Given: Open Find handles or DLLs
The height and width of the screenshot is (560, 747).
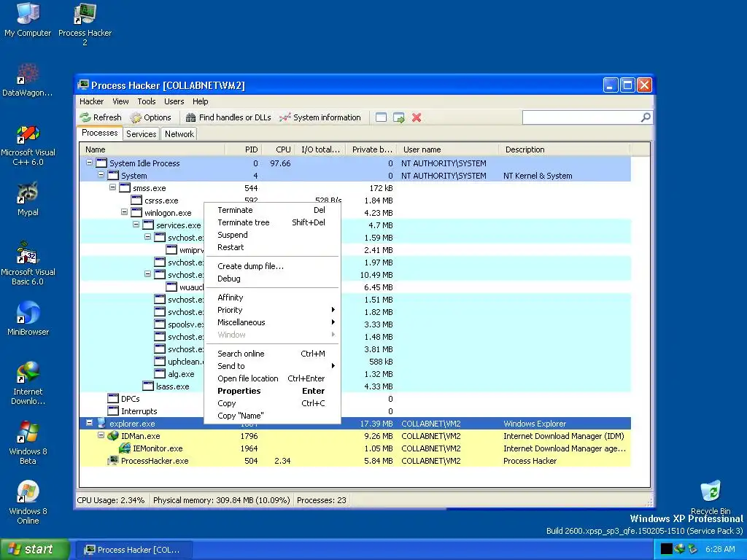Looking at the screenshot, I should tap(228, 117).
